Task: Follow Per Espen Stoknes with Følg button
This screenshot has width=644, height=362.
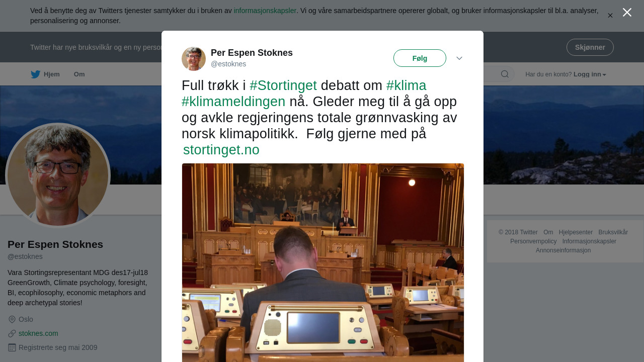Action: tap(420, 58)
